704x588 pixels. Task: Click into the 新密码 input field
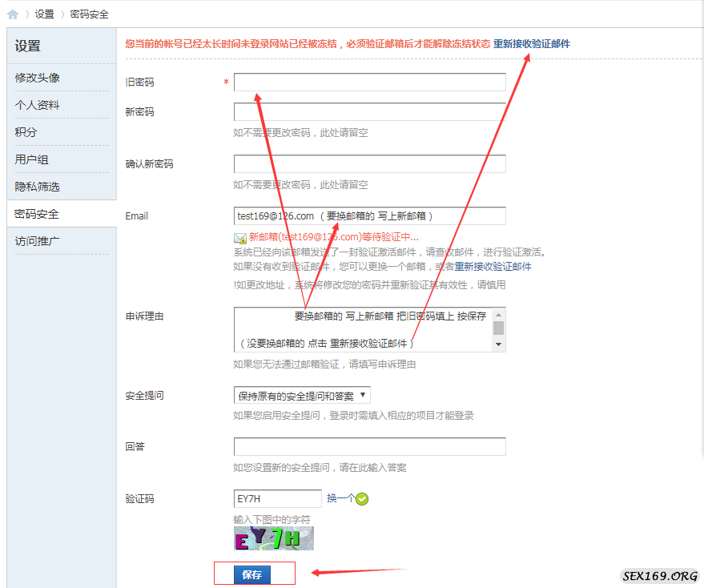tap(369, 112)
